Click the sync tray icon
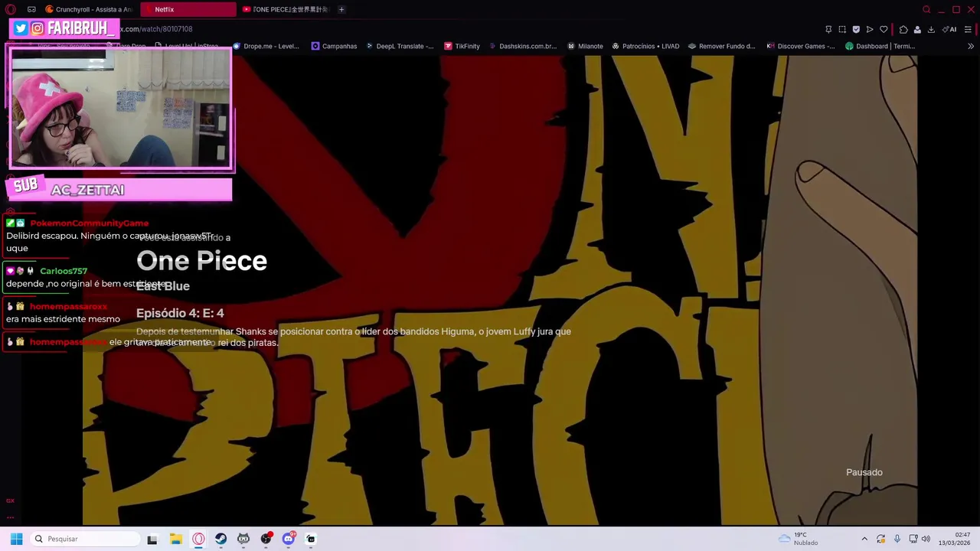The height and width of the screenshot is (551, 980). click(x=880, y=539)
